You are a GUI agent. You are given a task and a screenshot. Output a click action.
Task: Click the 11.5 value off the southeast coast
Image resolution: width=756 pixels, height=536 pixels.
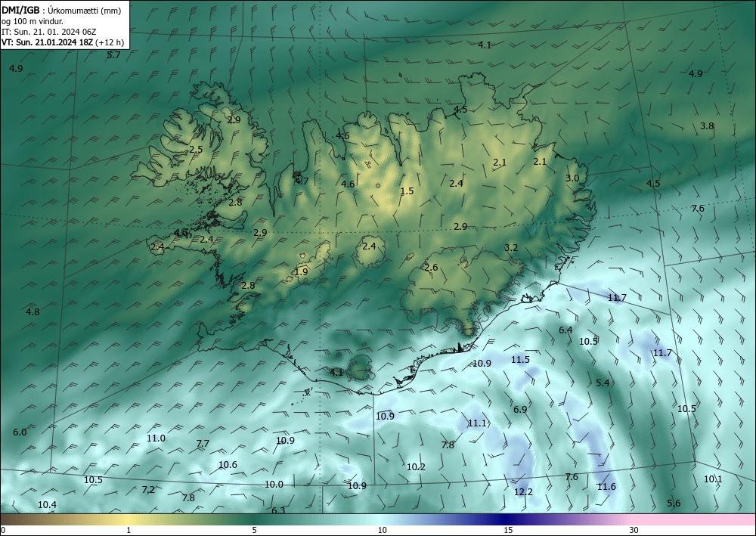(x=520, y=359)
